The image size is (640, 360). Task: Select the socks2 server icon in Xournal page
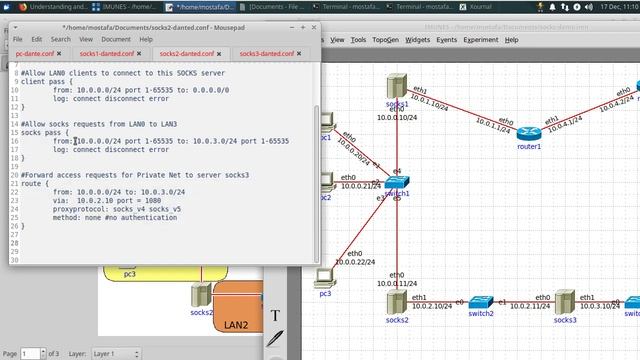point(201,295)
